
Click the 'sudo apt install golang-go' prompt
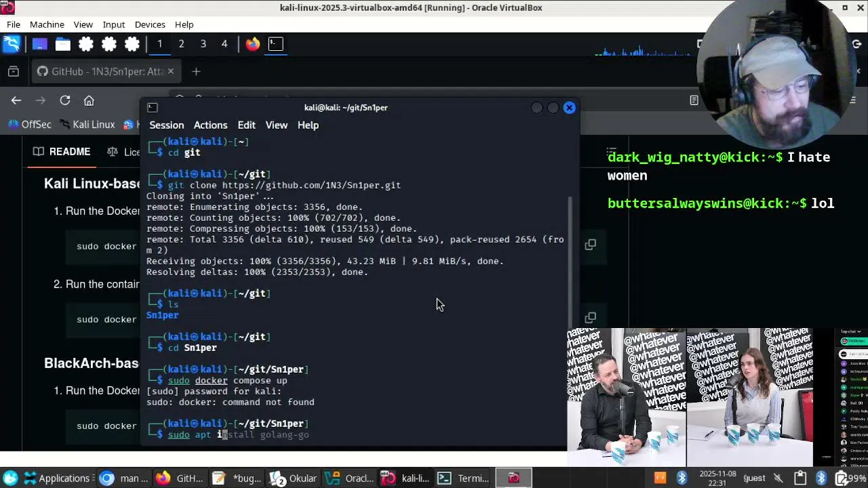pos(239,434)
